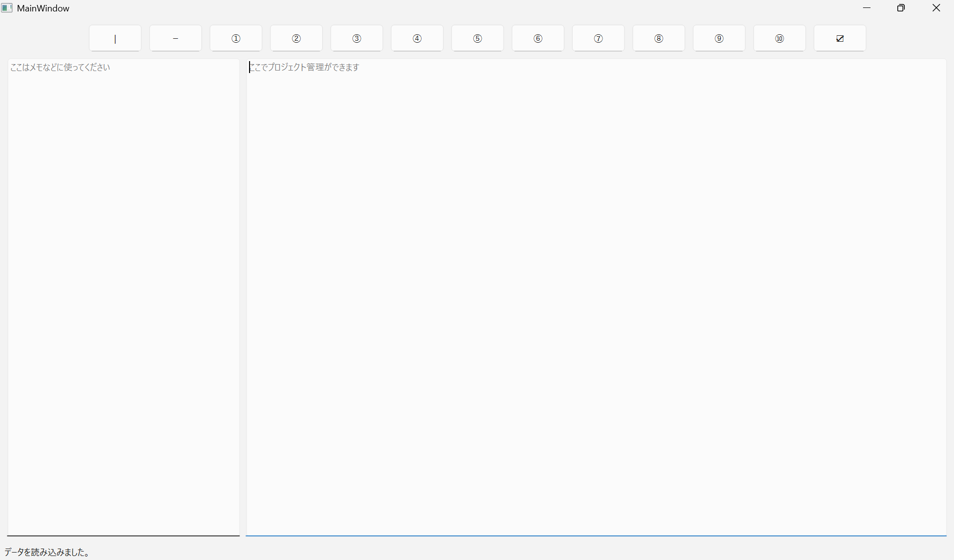Restore down the MainWindow window
This screenshot has height=560, width=954.
coord(901,8)
